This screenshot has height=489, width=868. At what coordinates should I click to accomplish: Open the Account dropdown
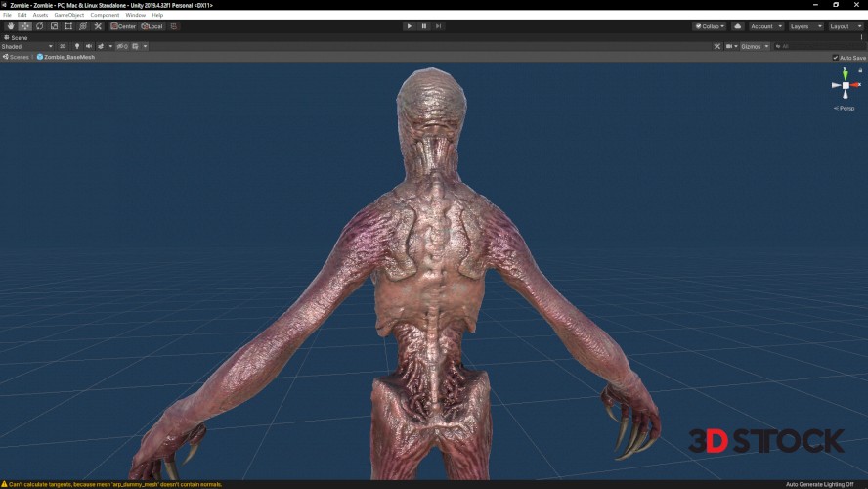(766, 26)
